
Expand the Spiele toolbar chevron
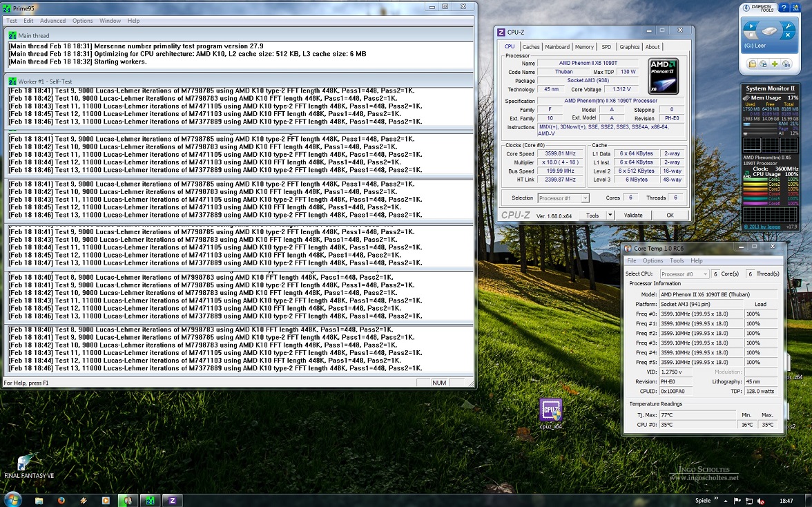click(x=716, y=498)
